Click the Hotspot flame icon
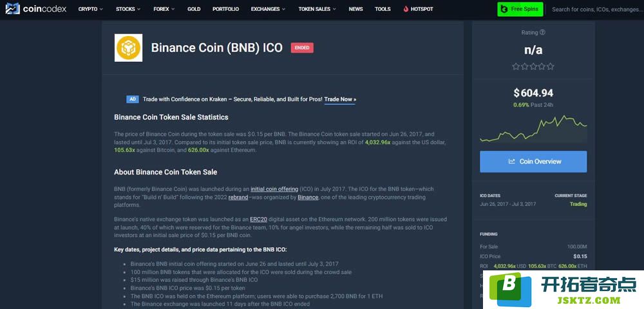This screenshot has height=309, width=644. tap(406, 9)
